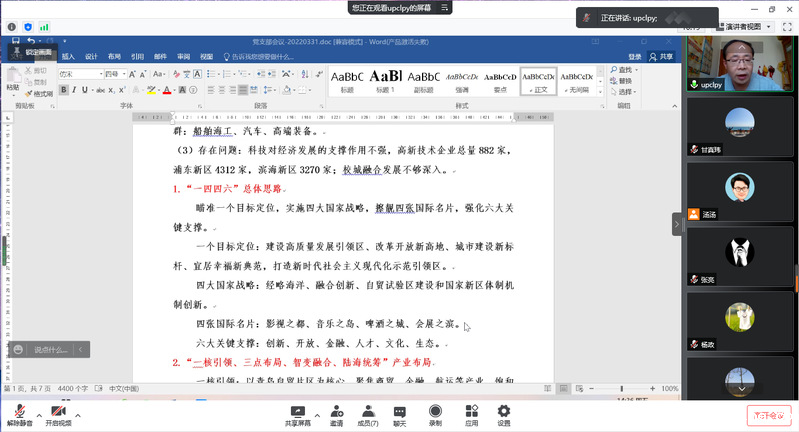Click the Save icon in Word title bar
This screenshot has width=799, height=432.
(16, 41)
